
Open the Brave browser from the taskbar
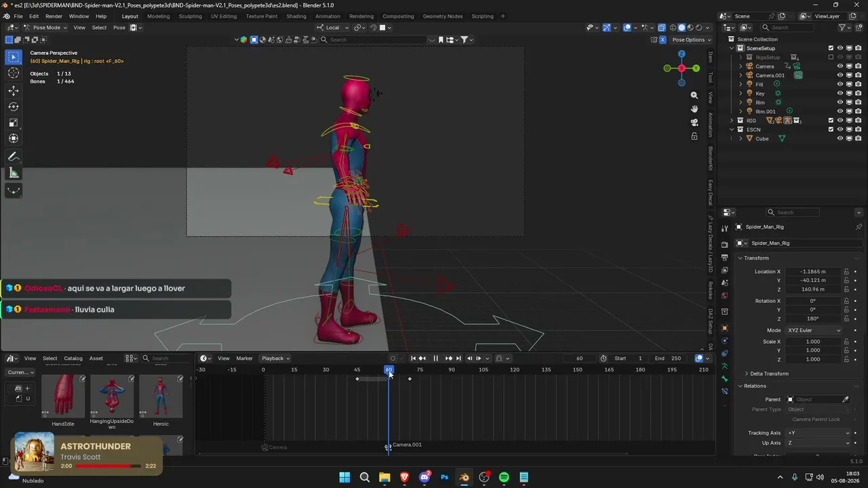[x=405, y=477]
